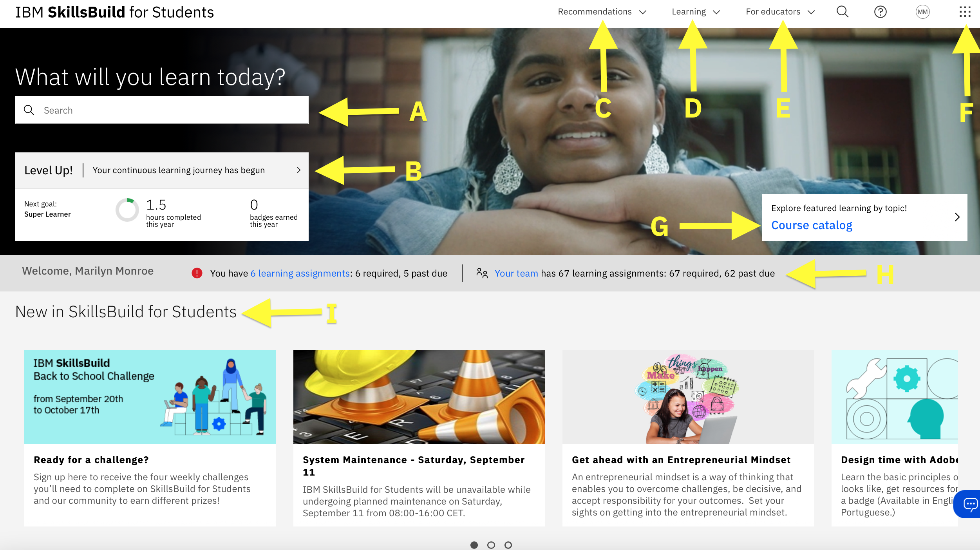Viewport: 980px width, 550px height.
Task: Click the Course catalog card arrow
Action: pos(957,217)
